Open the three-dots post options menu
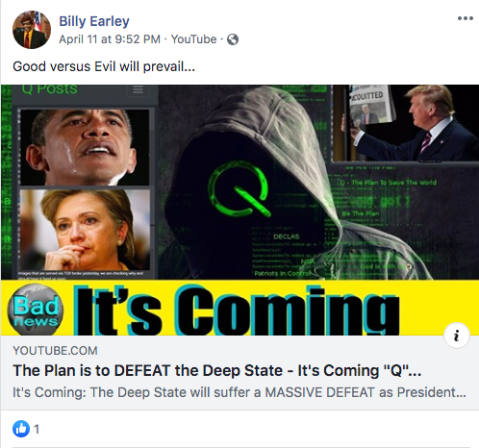The image size is (479, 448). [x=466, y=18]
